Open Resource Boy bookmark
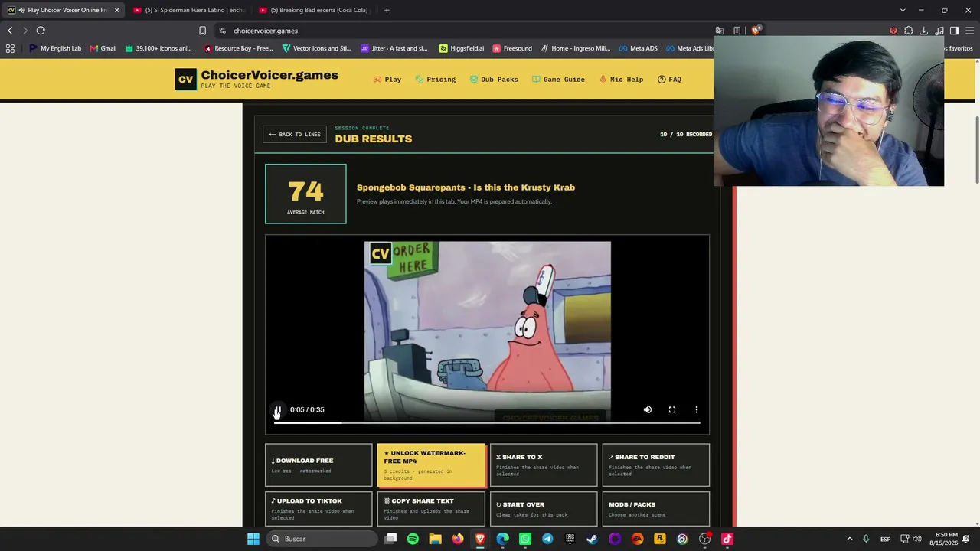 tap(238, 48)
